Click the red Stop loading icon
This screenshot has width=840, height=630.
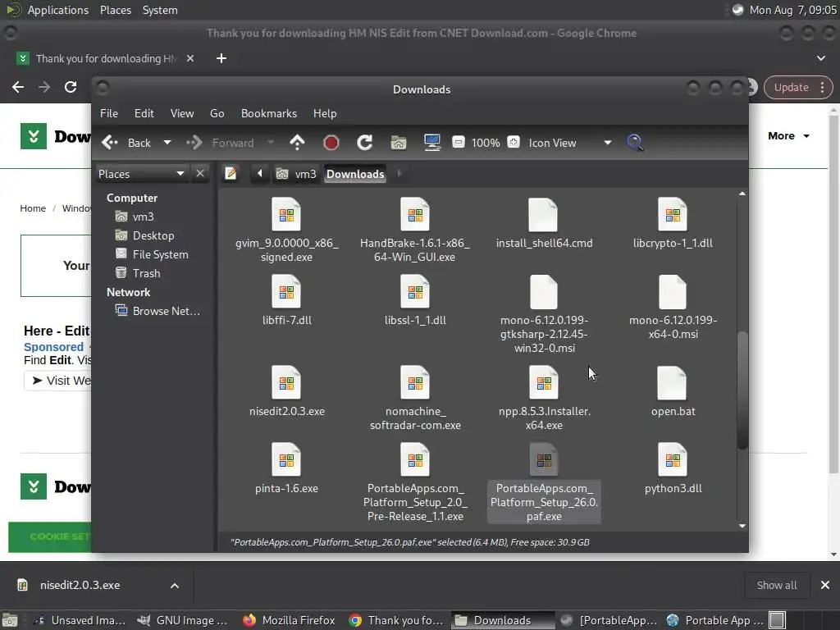[331, 143]
